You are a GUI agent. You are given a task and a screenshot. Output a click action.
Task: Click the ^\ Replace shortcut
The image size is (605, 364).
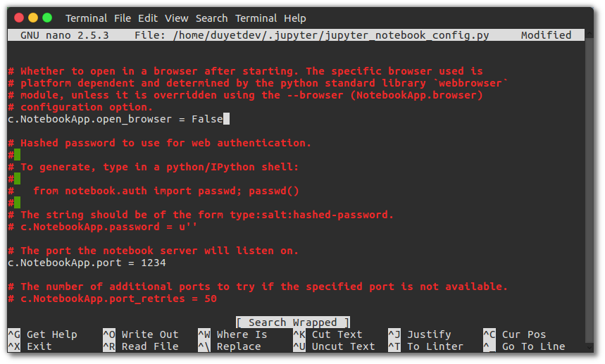pos(230,346)
